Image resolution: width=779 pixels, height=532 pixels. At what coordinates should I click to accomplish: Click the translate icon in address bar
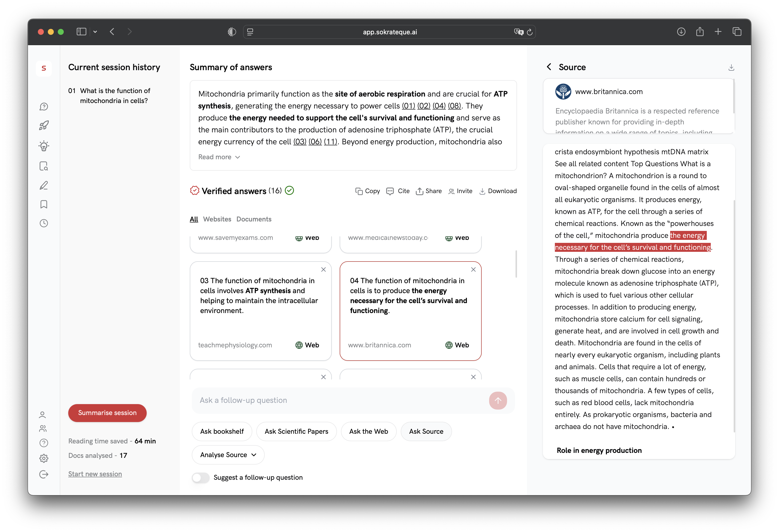[519, 32]
